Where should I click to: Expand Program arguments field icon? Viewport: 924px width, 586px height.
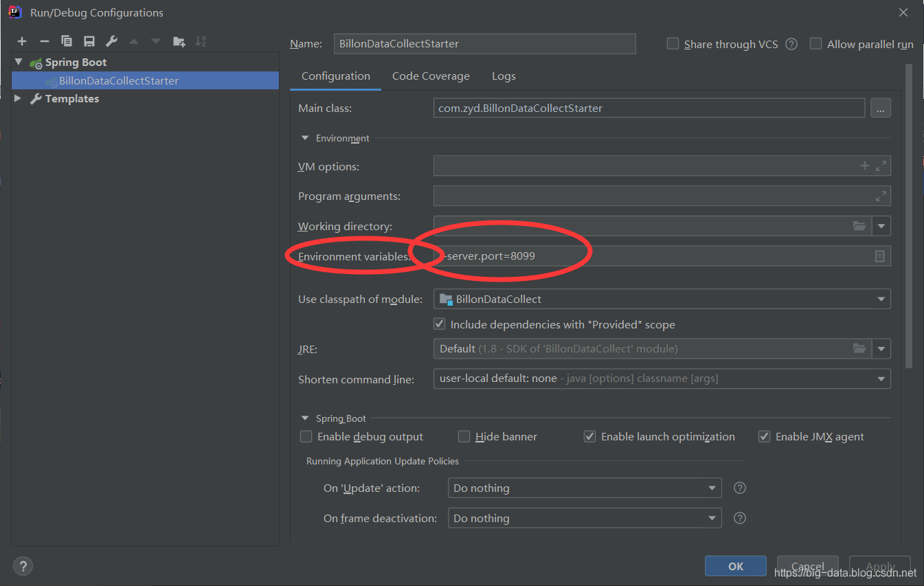tap(881, 196)
